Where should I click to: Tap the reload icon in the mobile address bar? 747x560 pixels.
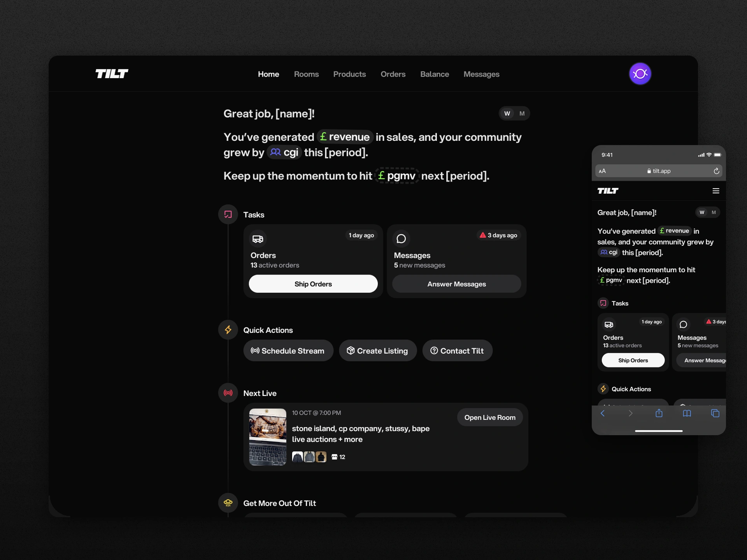716,171
